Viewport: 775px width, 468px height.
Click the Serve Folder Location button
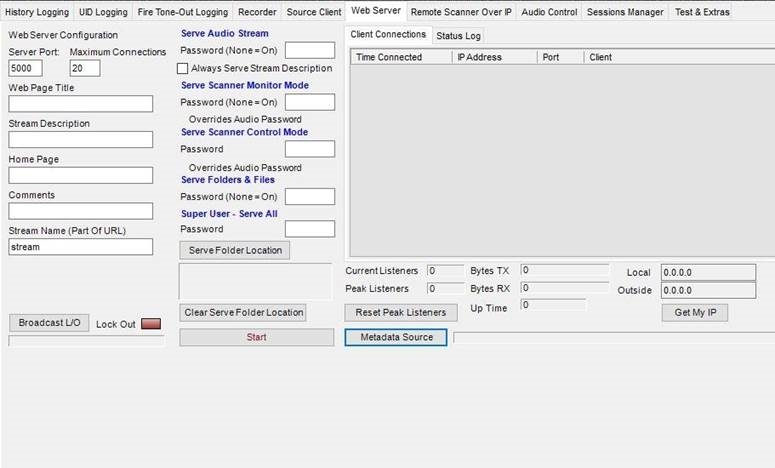[x=235, y=249]
